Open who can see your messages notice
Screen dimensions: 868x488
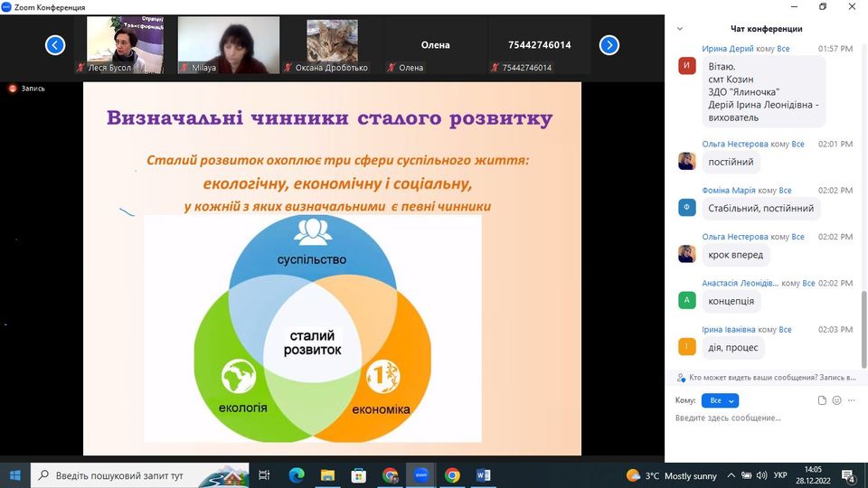pyautogui.click(x=766, y=378)
